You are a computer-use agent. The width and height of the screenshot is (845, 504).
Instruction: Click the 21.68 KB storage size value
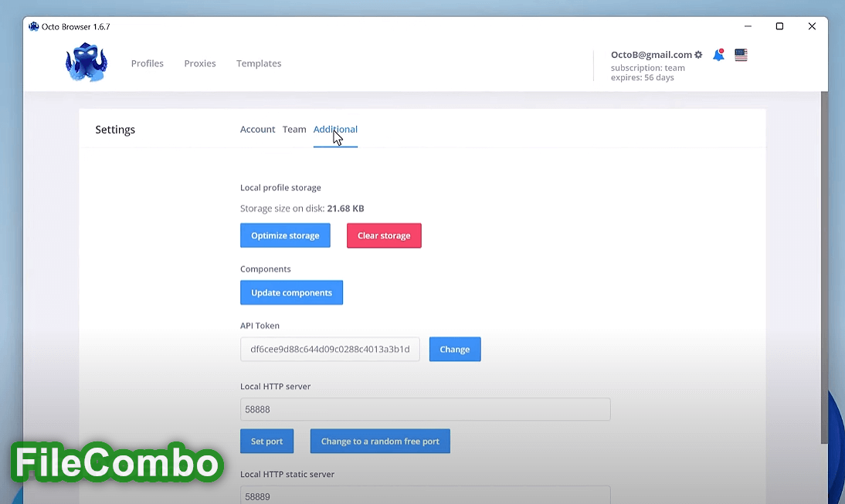point(345,208)
